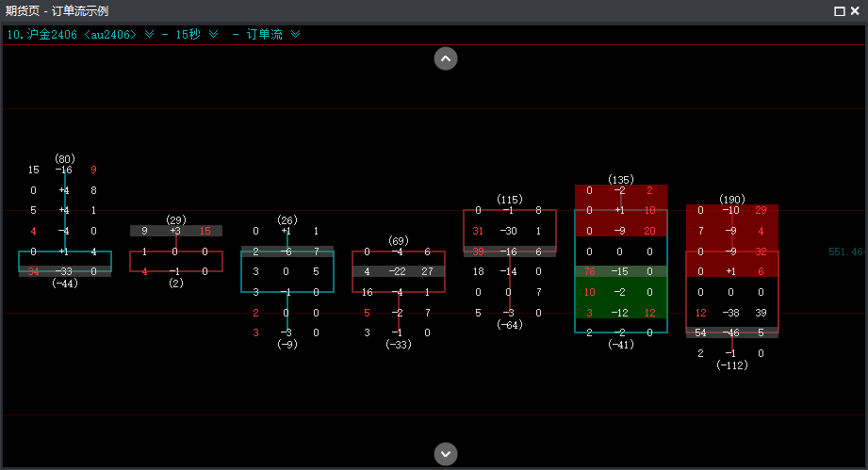Click the gray row showing 9 +3 15
The image size is (868, 470).
pyautogui.click(x=176, y=231)
